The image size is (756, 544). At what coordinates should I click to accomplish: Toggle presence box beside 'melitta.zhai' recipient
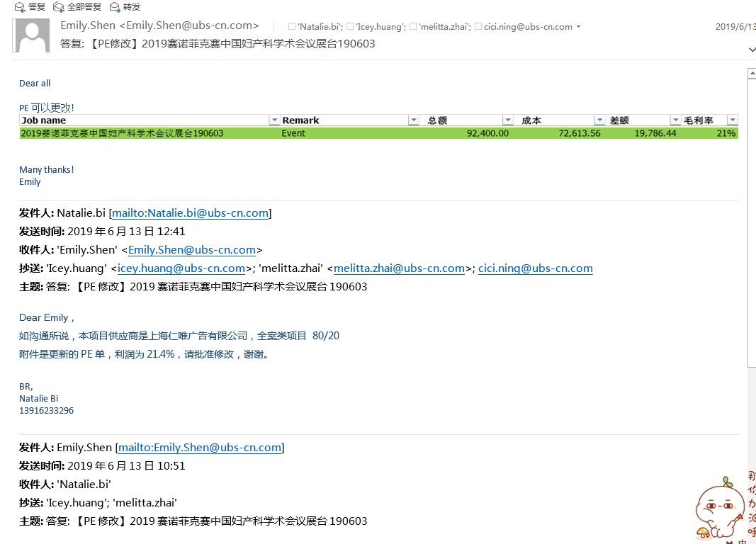point(413,27)
